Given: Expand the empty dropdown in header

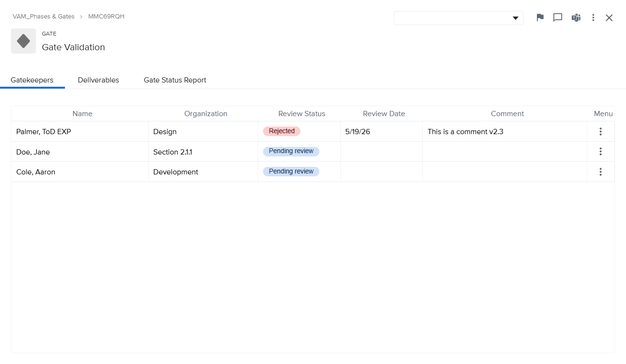Looking at the screenshot, I should [x=459, y=18].
